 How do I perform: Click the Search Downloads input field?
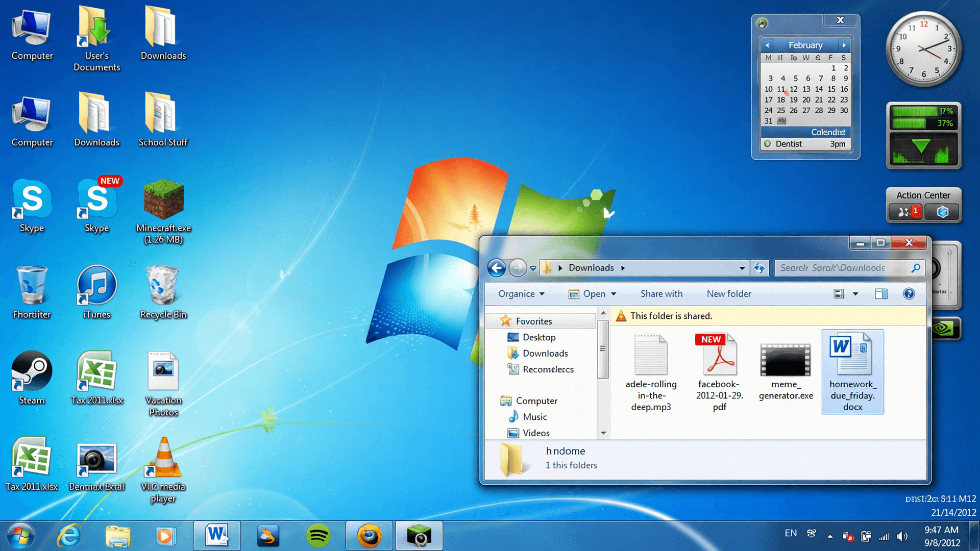[x=849, y=268]
